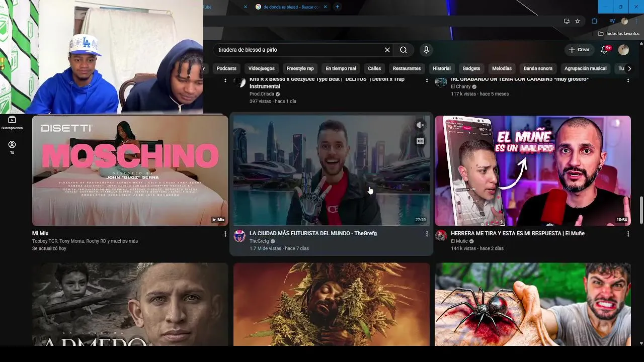Open TheGrefg channel avatar
644x362 pixels.
239,236
